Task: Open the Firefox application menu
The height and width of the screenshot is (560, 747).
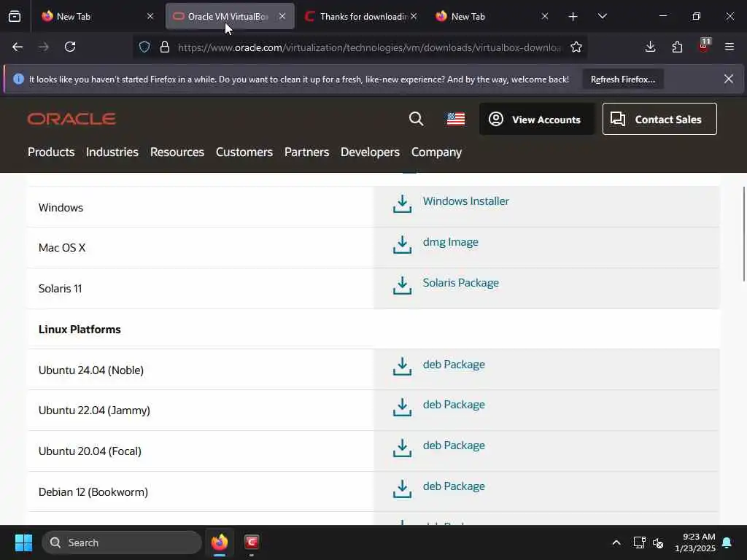Action: coord(729,47)
